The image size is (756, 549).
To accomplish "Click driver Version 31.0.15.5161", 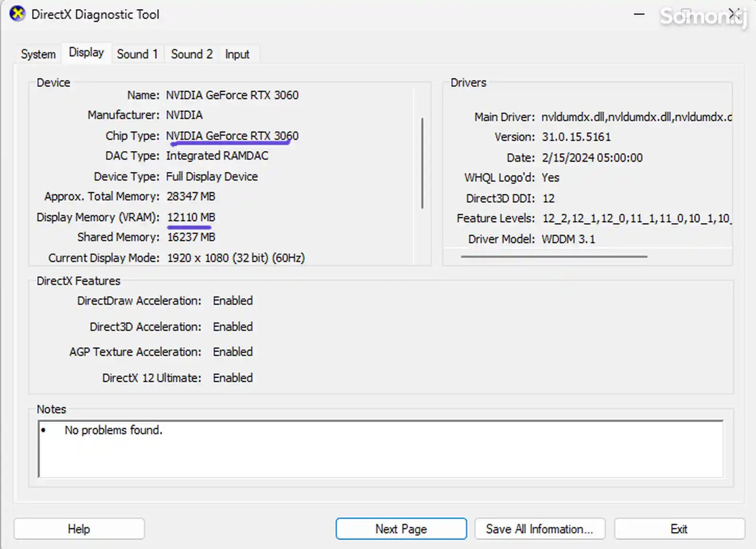I will tap(576, 137).
